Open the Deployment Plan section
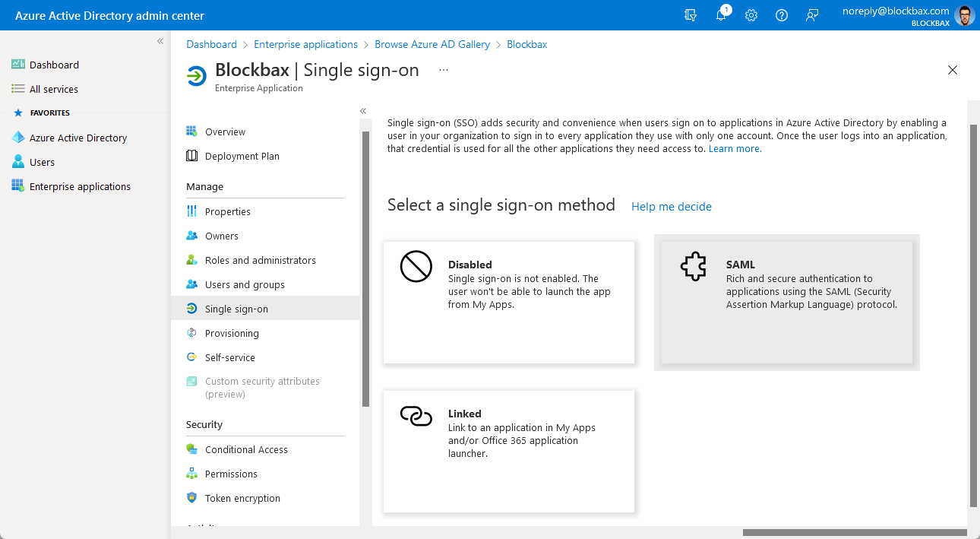 243,156
